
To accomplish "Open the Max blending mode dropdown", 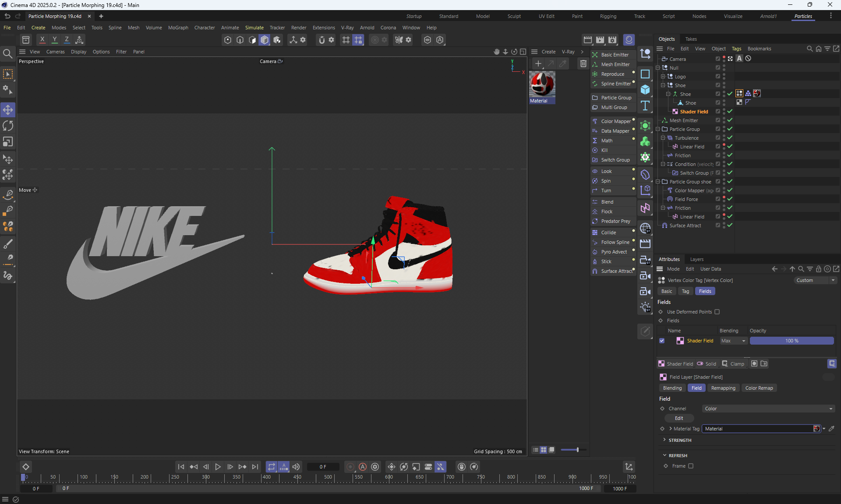I will [x=733, y=341].
